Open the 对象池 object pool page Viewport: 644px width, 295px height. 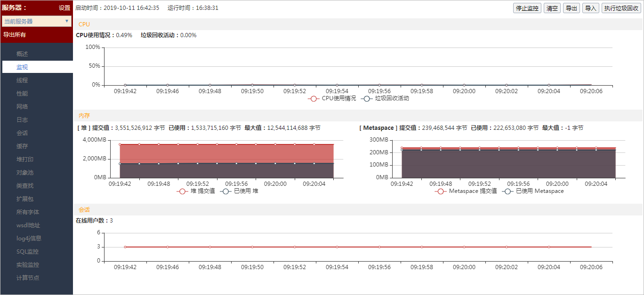[25, 173]
